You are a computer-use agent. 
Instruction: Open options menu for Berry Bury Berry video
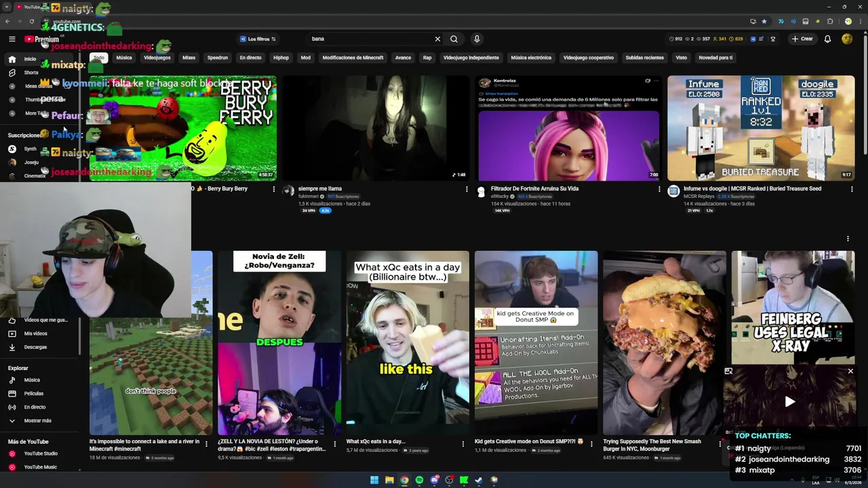coord(274,189)
